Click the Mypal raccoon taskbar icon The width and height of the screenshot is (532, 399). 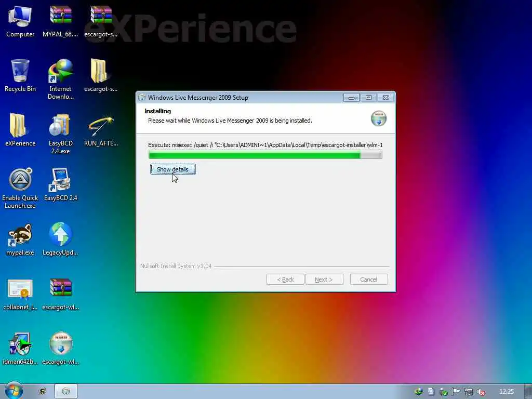(x=43, y=391)
